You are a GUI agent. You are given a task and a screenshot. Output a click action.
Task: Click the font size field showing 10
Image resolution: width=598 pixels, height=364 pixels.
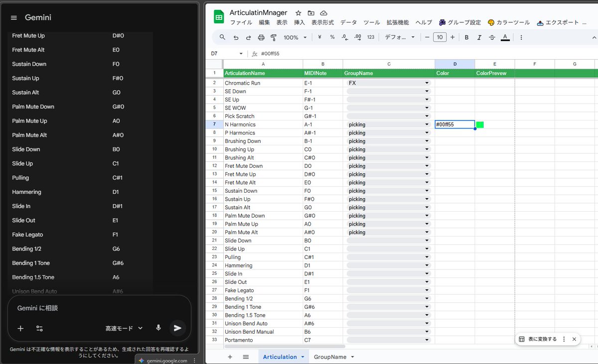point(440,37)
